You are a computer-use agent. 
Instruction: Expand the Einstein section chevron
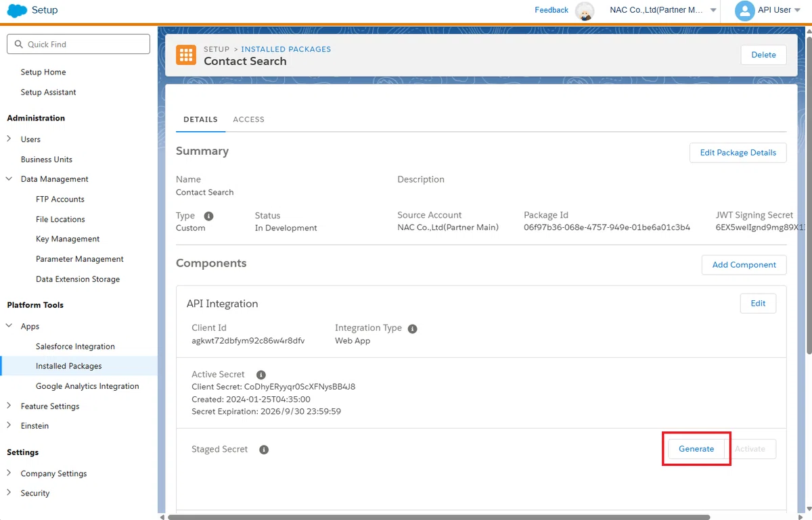pyautogui.click(x=9, y=426)
